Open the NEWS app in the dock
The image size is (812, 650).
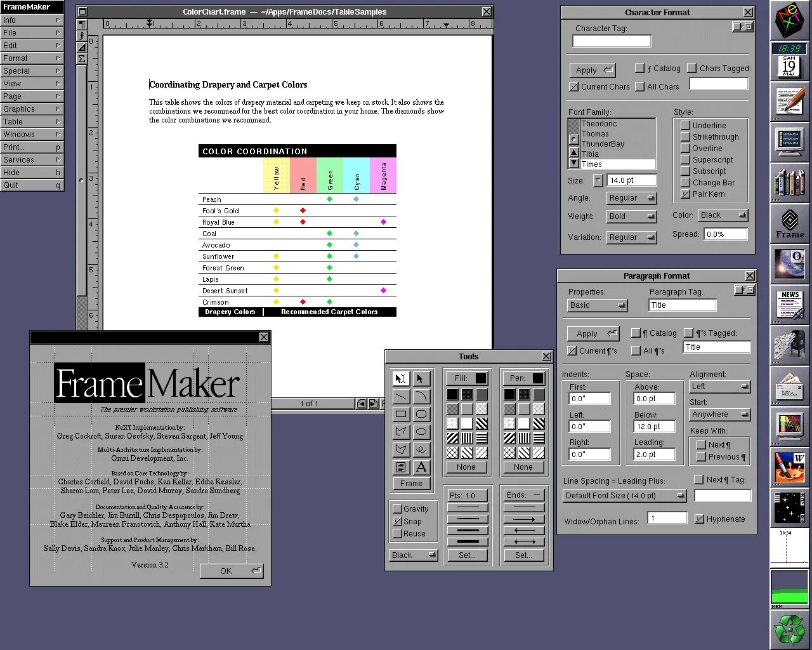pos(790,306)
